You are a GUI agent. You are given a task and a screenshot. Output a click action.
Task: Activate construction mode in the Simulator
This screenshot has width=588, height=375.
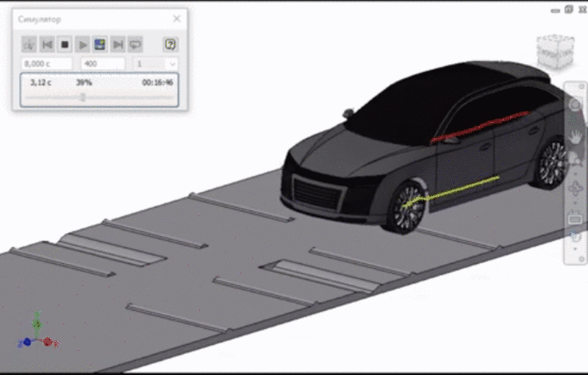[x=29, y=45]
